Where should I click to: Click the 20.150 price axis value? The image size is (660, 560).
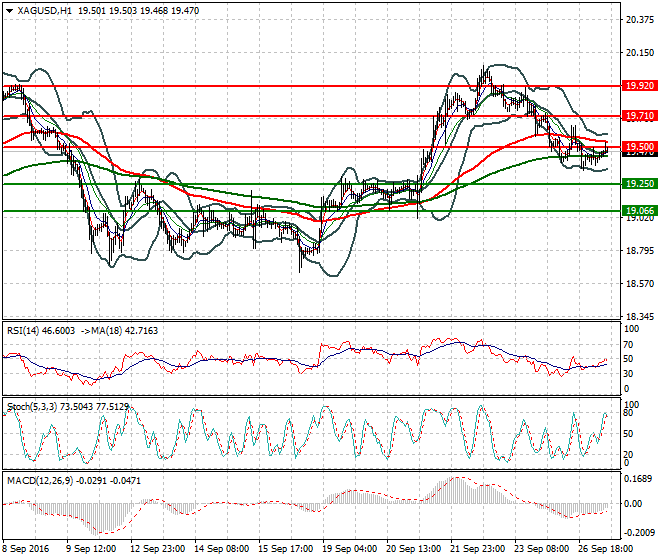(640, 53)
